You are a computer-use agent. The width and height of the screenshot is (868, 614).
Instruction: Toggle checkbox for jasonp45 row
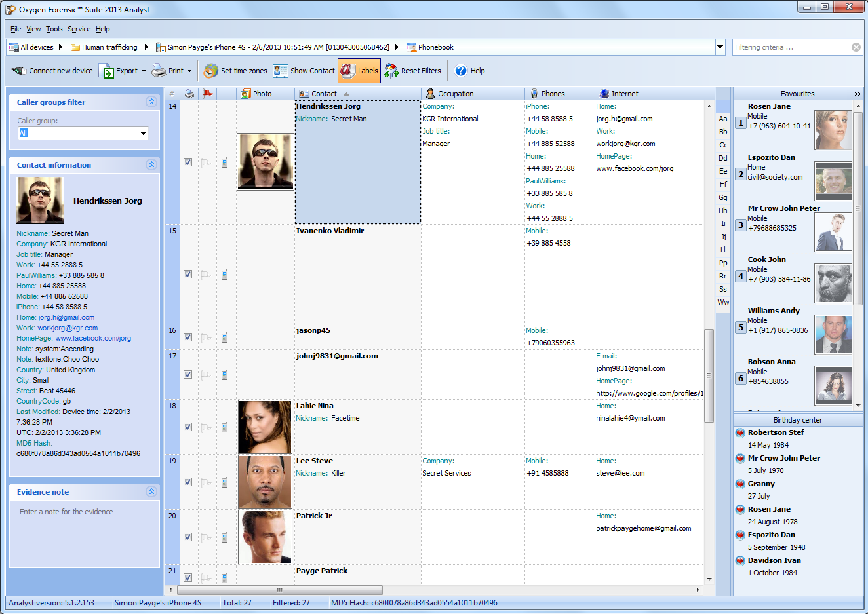pos(187,337)
